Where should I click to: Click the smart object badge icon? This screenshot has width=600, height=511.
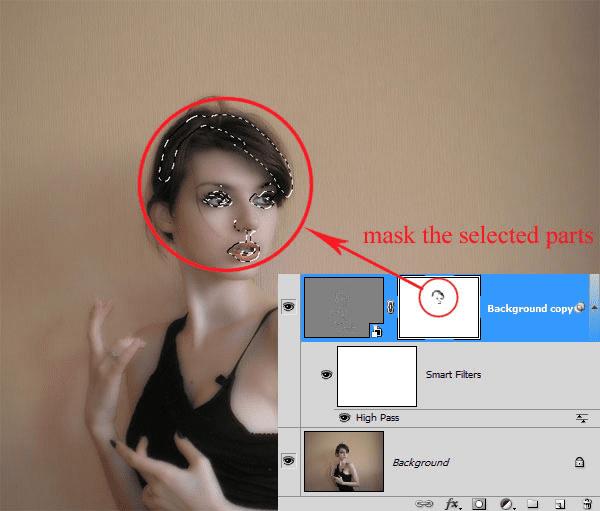377,331
